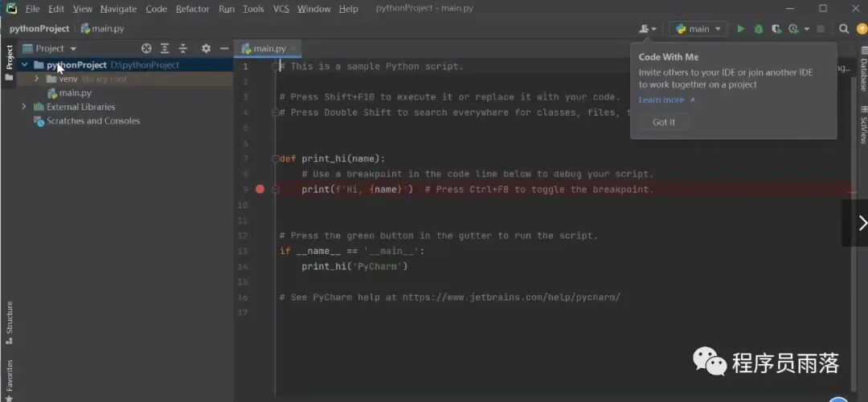Start debugging with the green bug icon
Viewport: 868px width, 402px height.
759,29
